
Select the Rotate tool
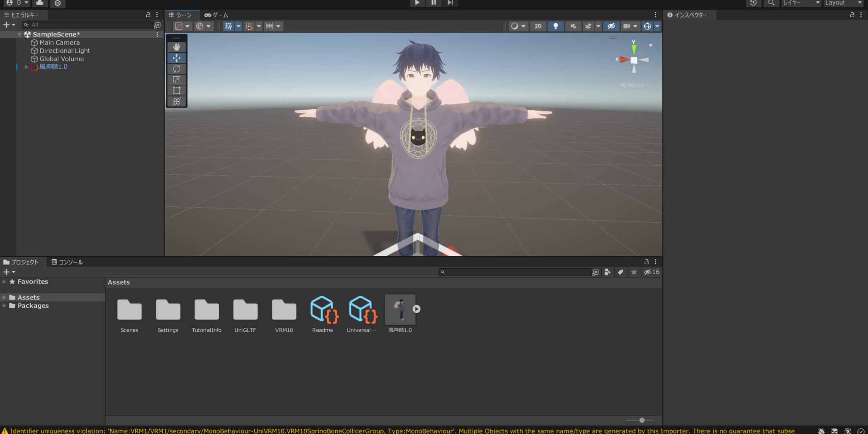[177, 69]
